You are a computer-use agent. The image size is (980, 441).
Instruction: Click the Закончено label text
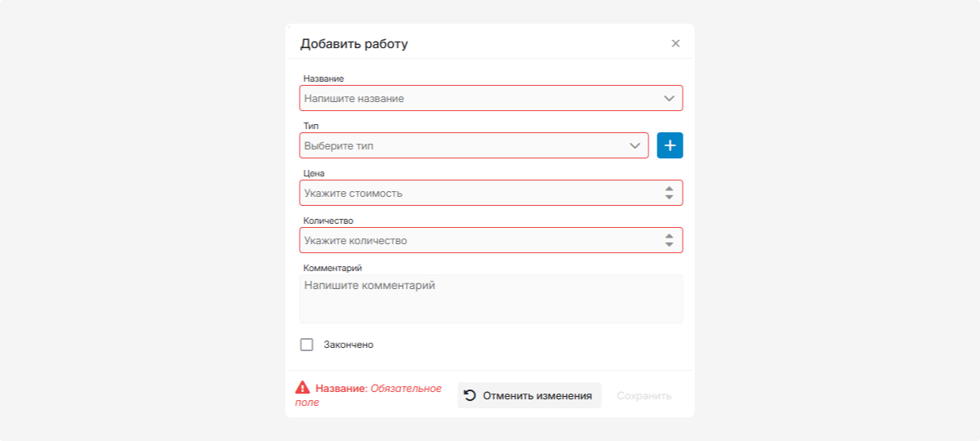(x=349, y=345)
